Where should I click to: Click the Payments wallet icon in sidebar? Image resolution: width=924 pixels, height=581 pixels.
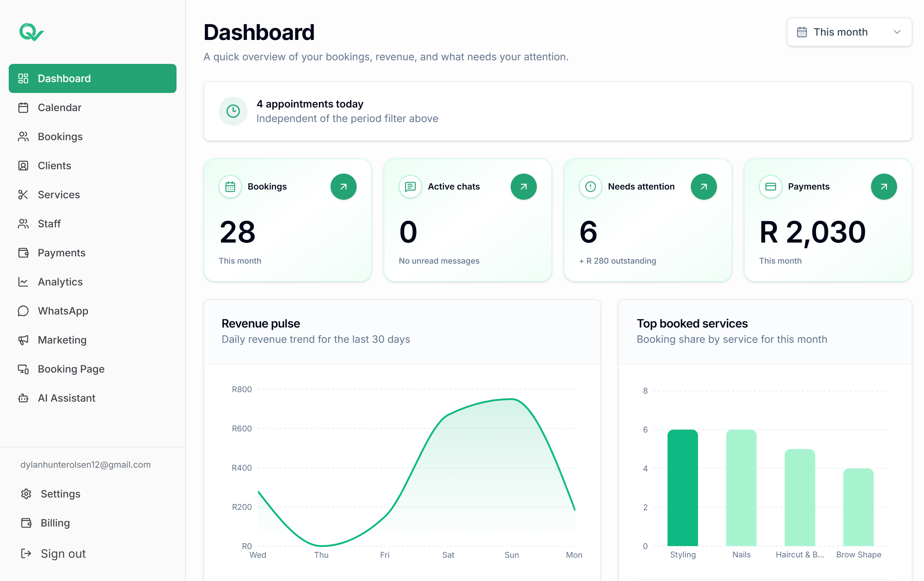[23, 253]
